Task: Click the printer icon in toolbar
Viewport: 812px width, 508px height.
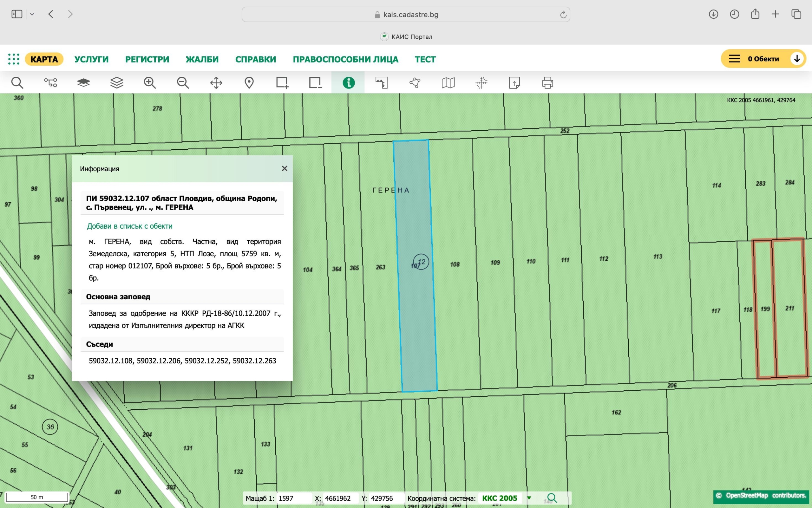Action: click(x=547, y=83)
